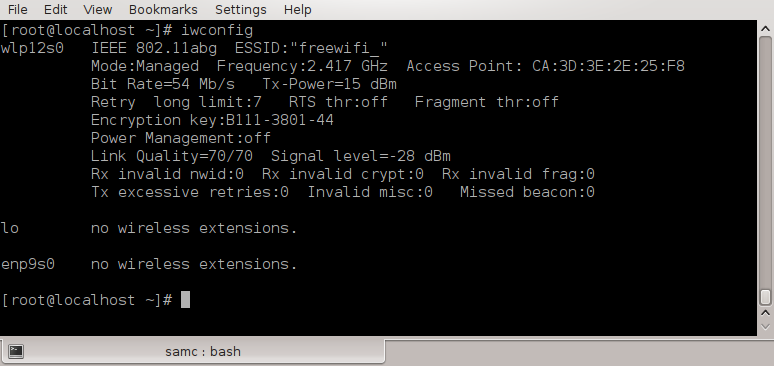Click the iwconfig command text
This screenshot has width=774, height=366.
(217, 31)
